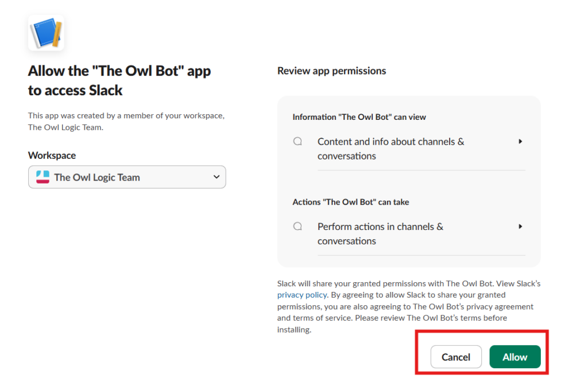Image resolution: width=588 pixels, height=378 pixels.
Task: Click the Information The Owl Bot can view header
Action: tap(358, 116)
